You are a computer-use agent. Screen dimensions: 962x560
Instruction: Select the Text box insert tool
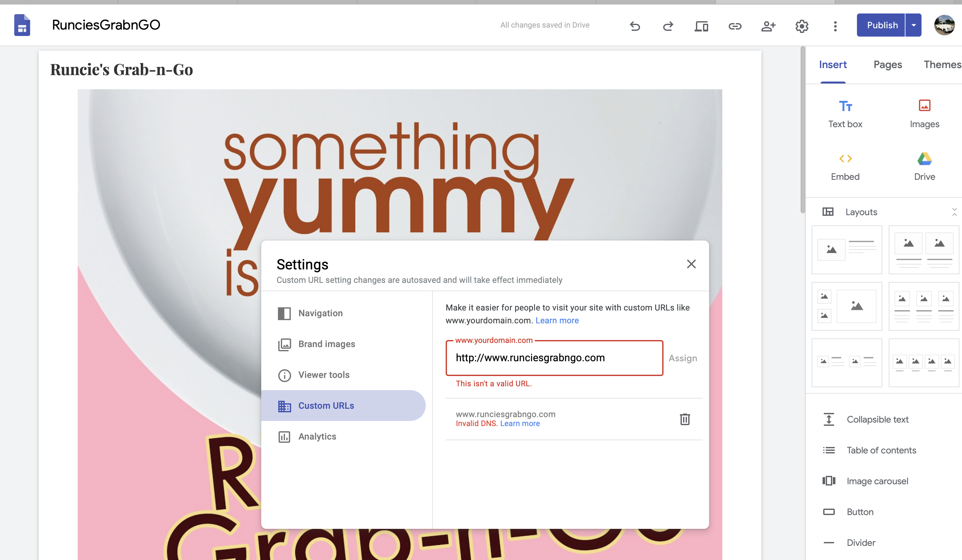(845, 113)
